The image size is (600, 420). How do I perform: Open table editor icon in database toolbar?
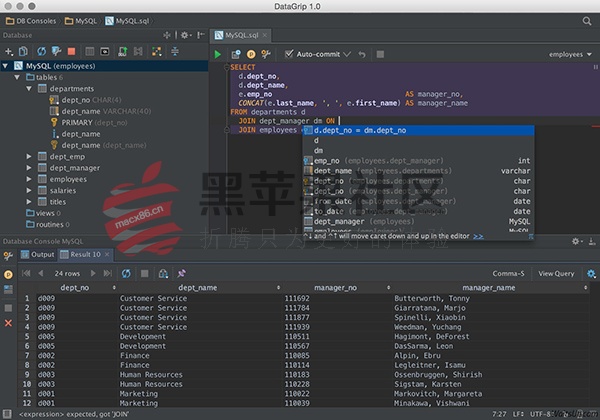(90, 51)
